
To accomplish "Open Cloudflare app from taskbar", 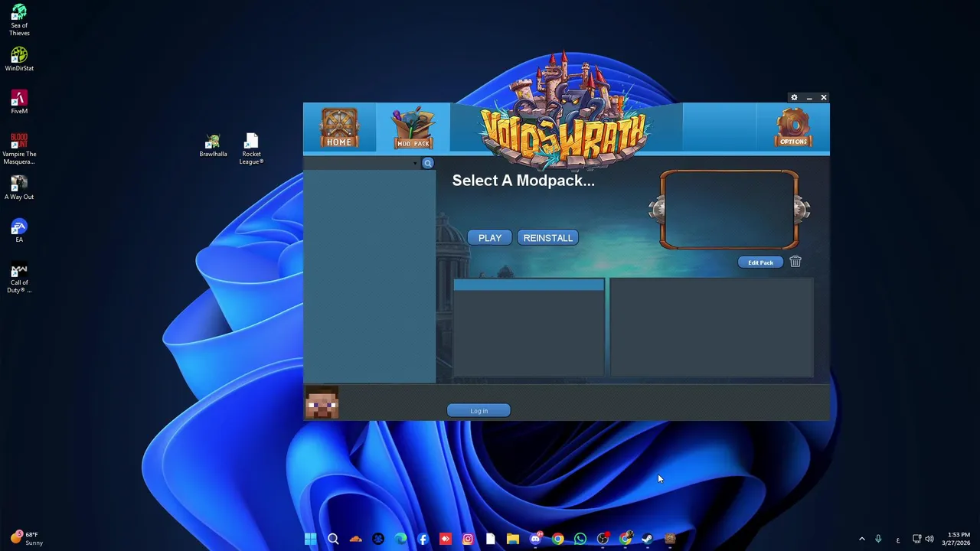I will coord(355,540).
